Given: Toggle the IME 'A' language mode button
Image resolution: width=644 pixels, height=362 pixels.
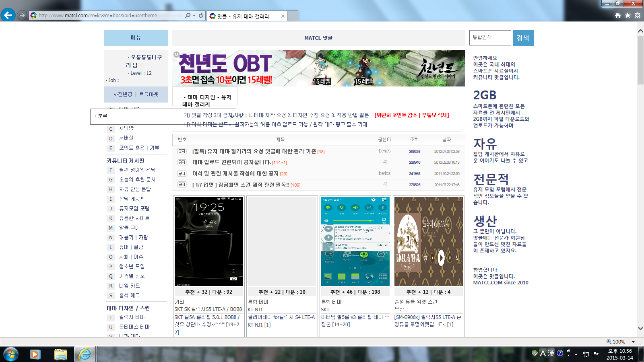Looking at the screenshot, I should click(543, 353).
